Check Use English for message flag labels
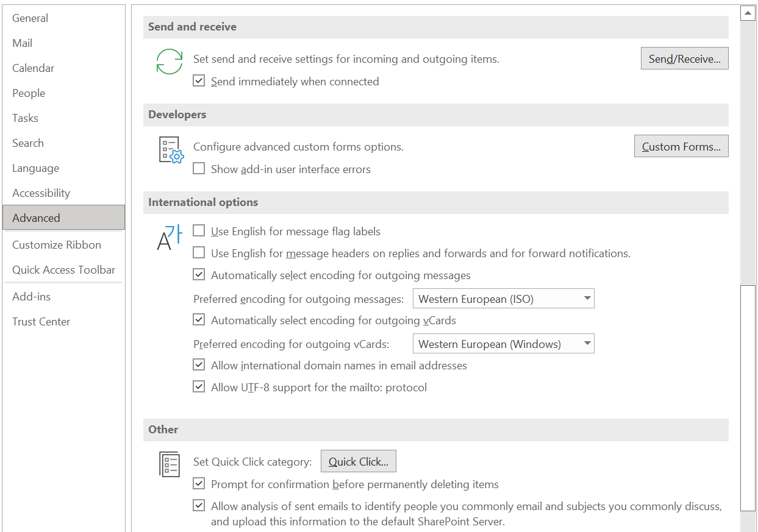This screenshot has height=532, width=758. pyautogui.click(x=199, y=230)
